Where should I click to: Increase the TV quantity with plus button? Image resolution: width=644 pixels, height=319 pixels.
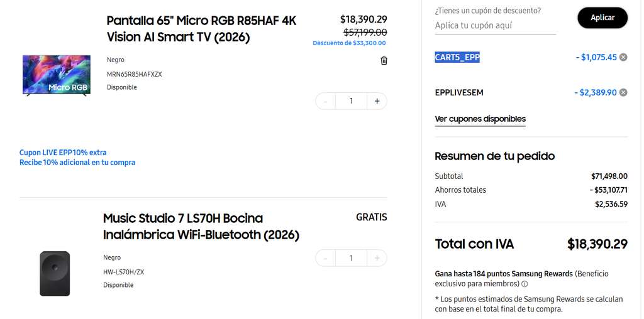(x=377, y=101)
